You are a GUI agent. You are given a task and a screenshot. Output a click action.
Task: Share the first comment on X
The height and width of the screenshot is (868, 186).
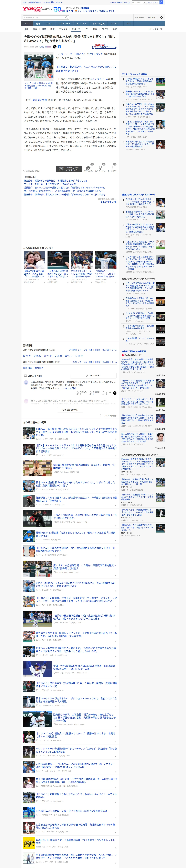click(115, 393)
